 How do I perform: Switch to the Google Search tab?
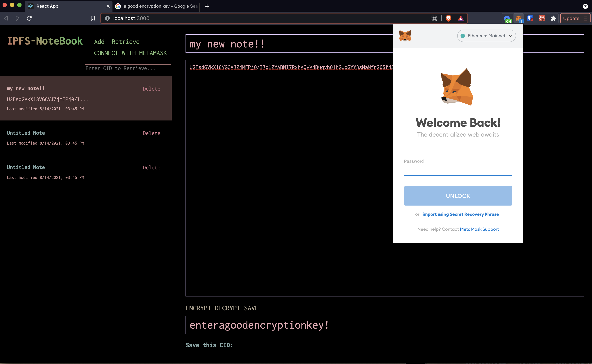(x=156, y=6)
